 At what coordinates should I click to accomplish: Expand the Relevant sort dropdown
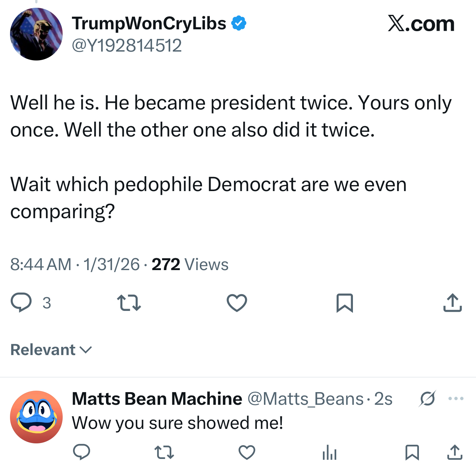pyautogui.click(x=51, y=350)
